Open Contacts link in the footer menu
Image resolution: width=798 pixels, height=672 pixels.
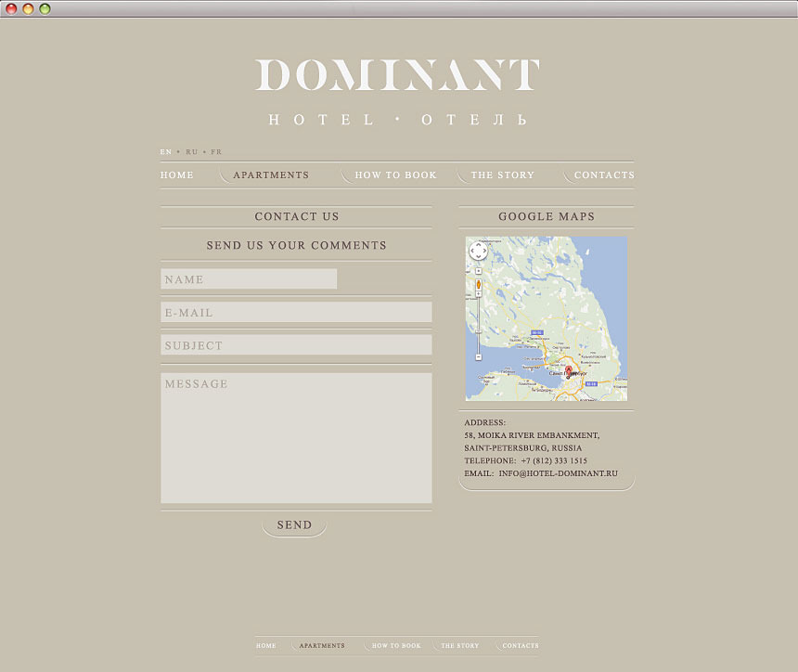[x=521, y=646]
